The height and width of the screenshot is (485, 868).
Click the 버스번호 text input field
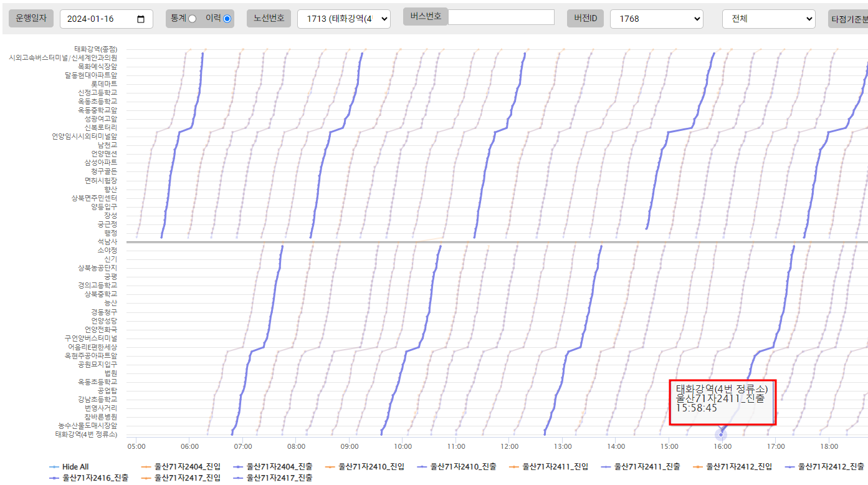click(x=501, y=17)
